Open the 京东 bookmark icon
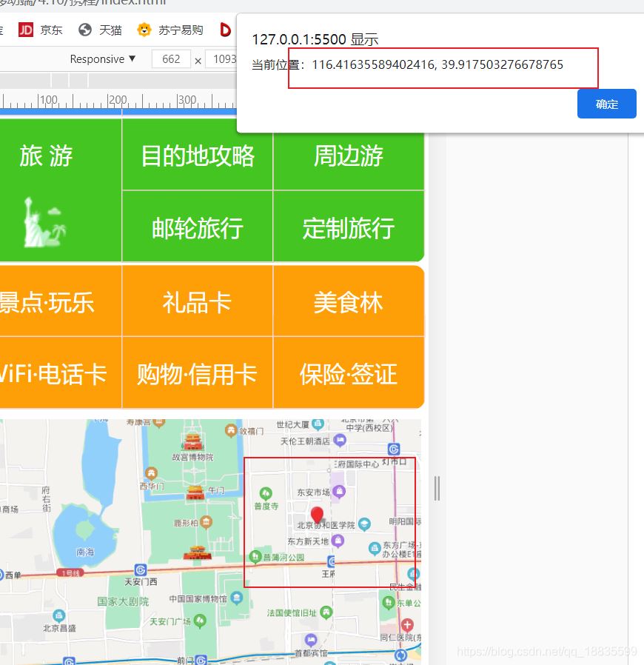The width and height of the screenshot is (644, 665). [x=26, y=30]
